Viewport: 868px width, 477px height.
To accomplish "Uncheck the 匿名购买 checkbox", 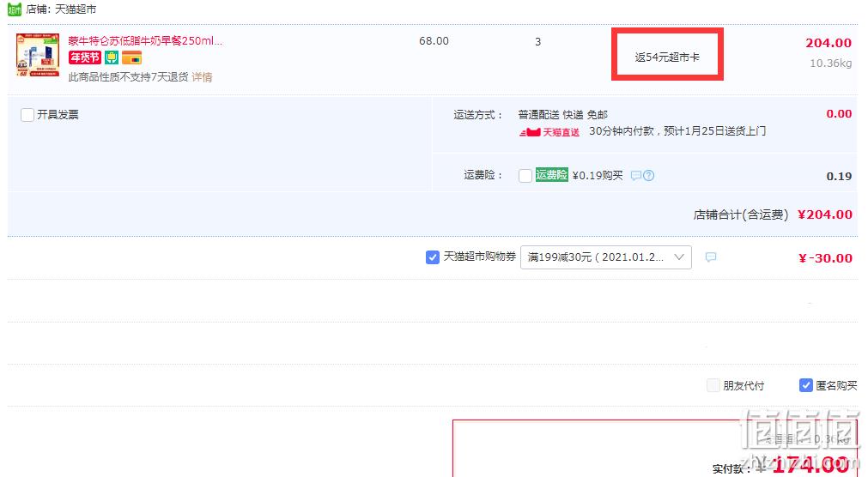I will tap(806, 385).
